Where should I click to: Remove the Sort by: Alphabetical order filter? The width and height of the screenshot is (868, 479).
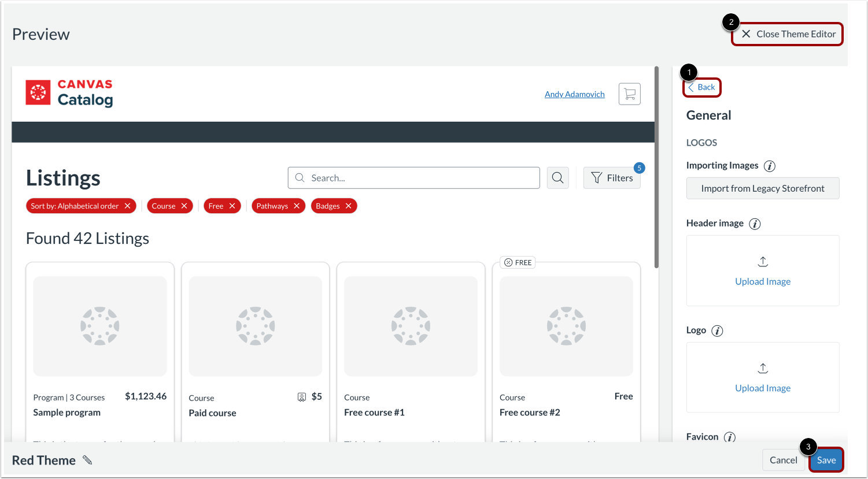point(127,206)
